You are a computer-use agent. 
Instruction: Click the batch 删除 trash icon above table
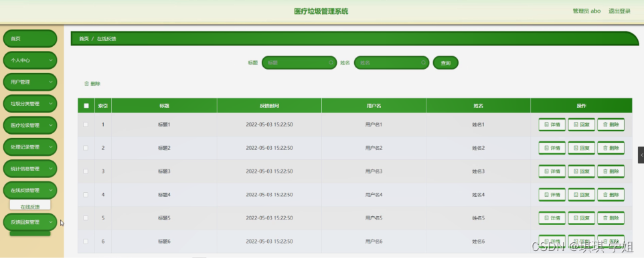(x=86, y=84)
